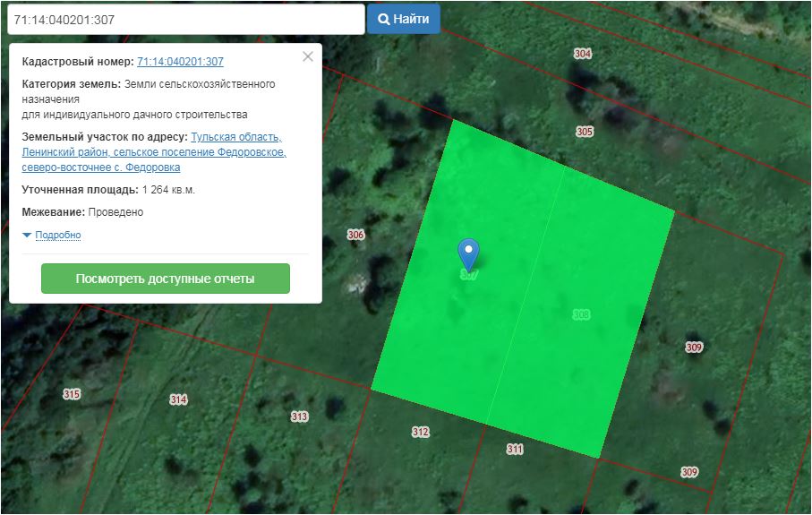Focus the cadastral number search field
Viewport: 812px width, 515px height.
[x=184, y=19]
